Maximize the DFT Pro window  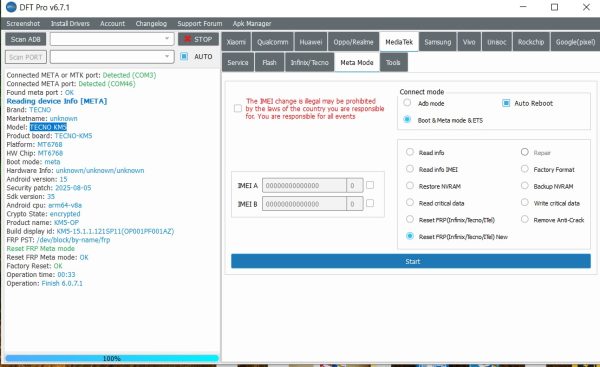pyautogui.click(x=554, y=7)
